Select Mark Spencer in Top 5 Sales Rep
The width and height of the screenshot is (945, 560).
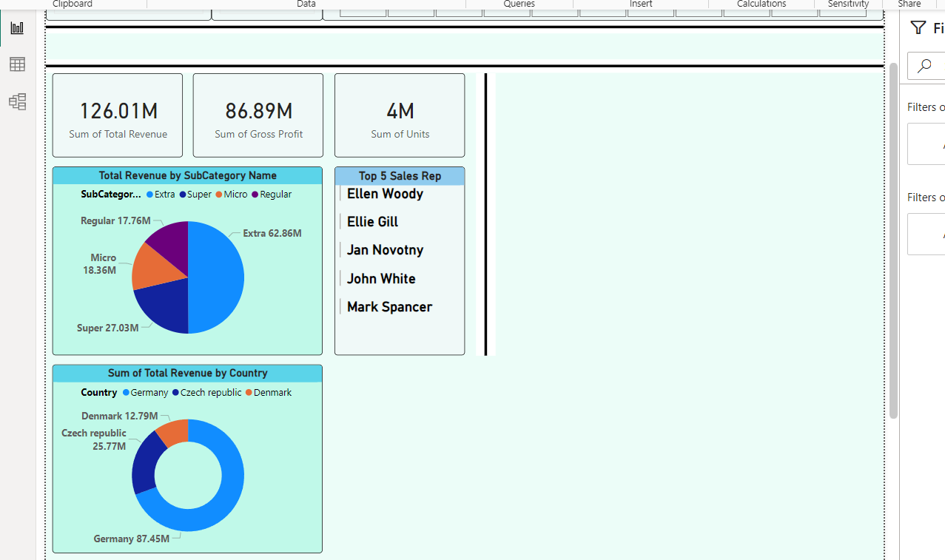389,306
